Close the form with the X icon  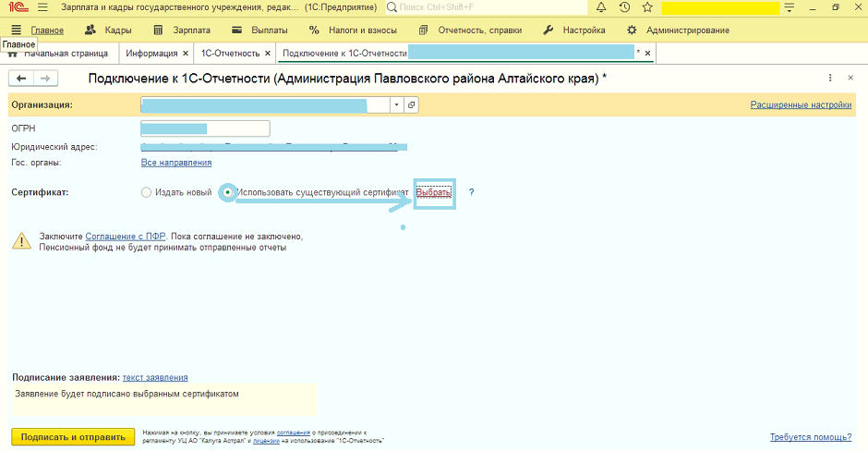[x=850, y=79]
